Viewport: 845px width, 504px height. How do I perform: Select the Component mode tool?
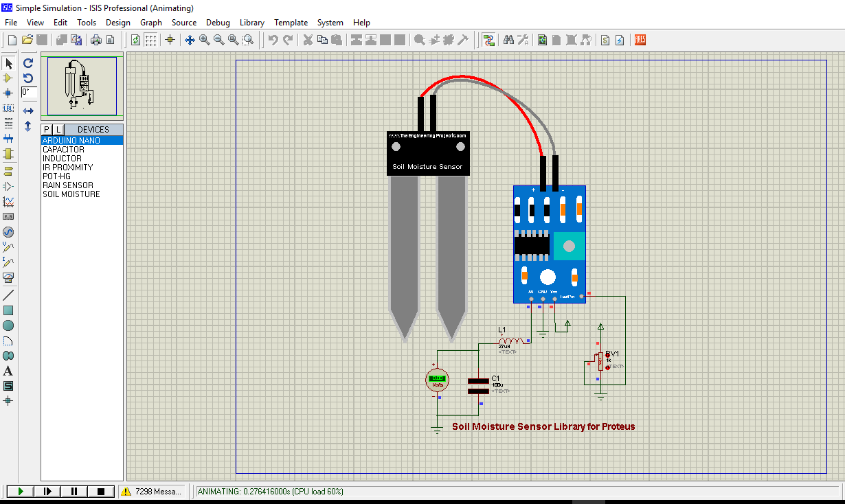[8, 78]
